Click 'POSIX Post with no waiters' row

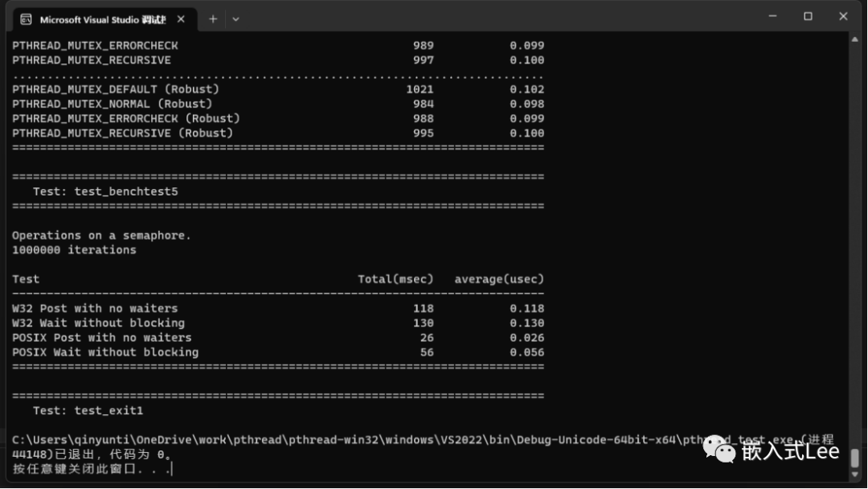click(x=278, y=338)
